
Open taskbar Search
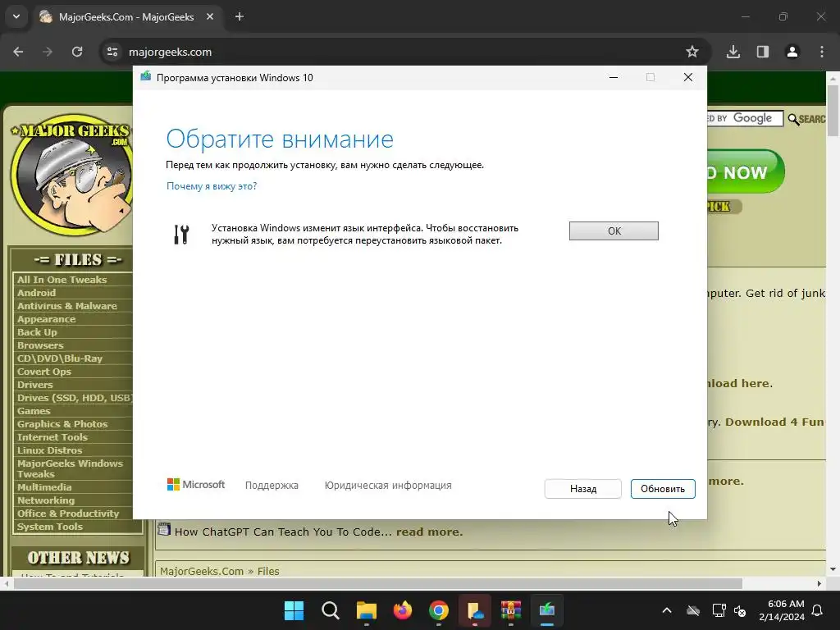[330, 610]
